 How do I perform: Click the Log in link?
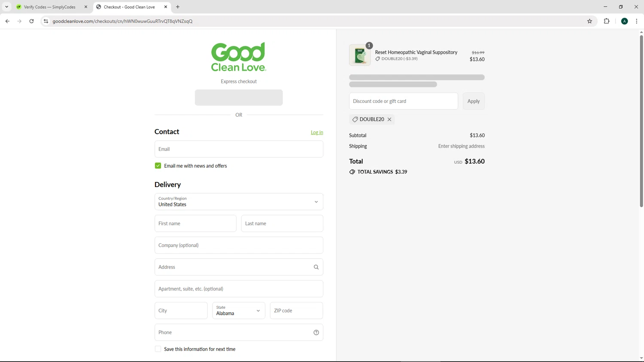pyautogui.click(x=317, y=133)
